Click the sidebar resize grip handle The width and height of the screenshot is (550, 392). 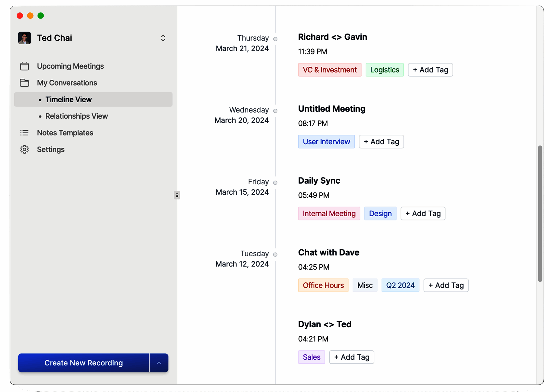[x=177, y=195]
